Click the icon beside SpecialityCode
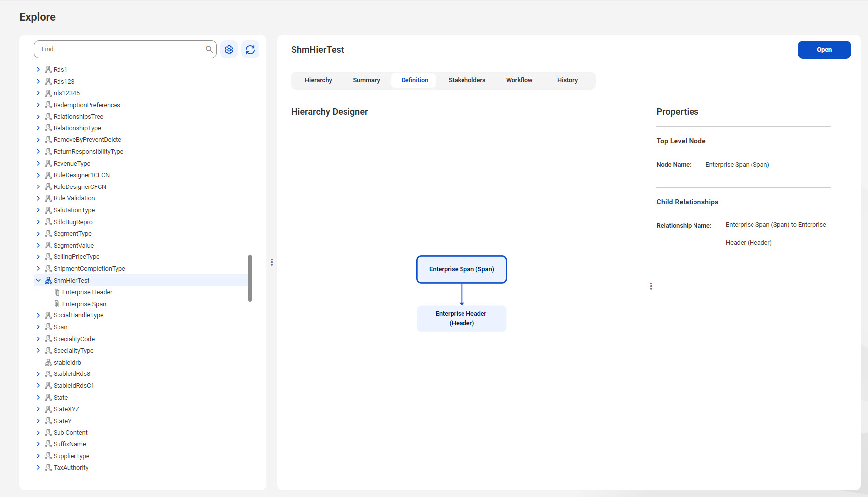Viewport: 868px width, 497px height. pyautogui.click(x=48, y=339)
